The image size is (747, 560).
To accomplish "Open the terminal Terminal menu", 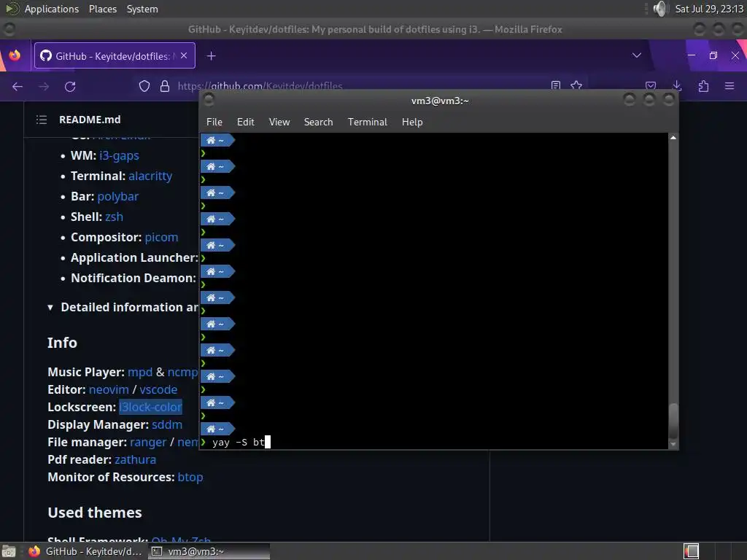I will pos(368,122).
